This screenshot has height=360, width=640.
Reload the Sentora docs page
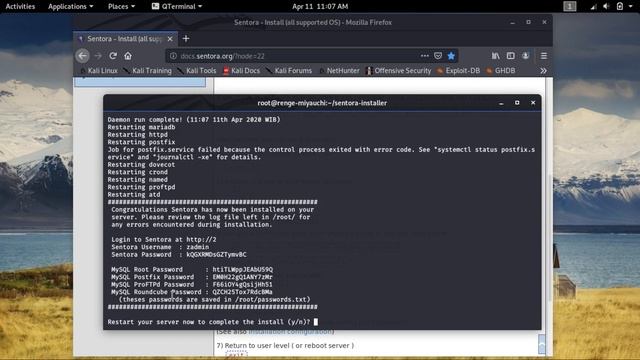coord(113,56)
